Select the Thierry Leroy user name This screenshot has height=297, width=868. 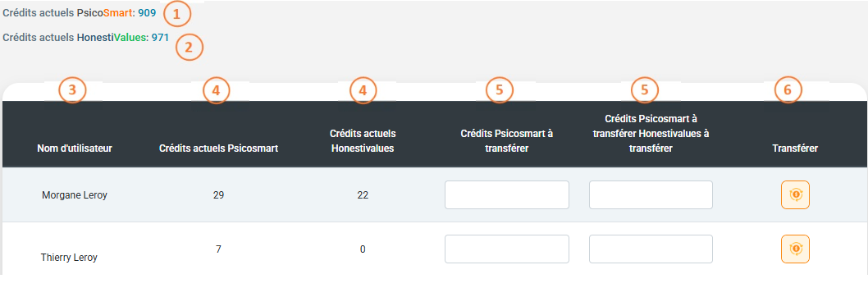click(69, 258)
